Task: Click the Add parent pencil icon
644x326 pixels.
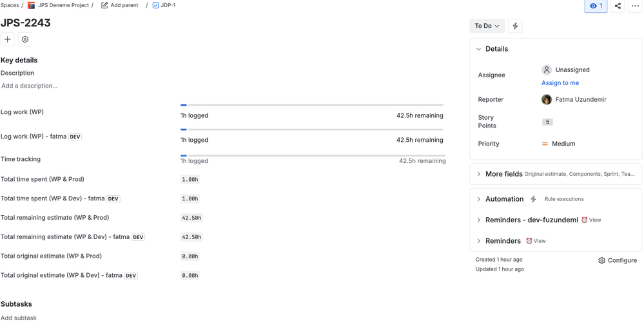Action: click(x=104, y=5)
